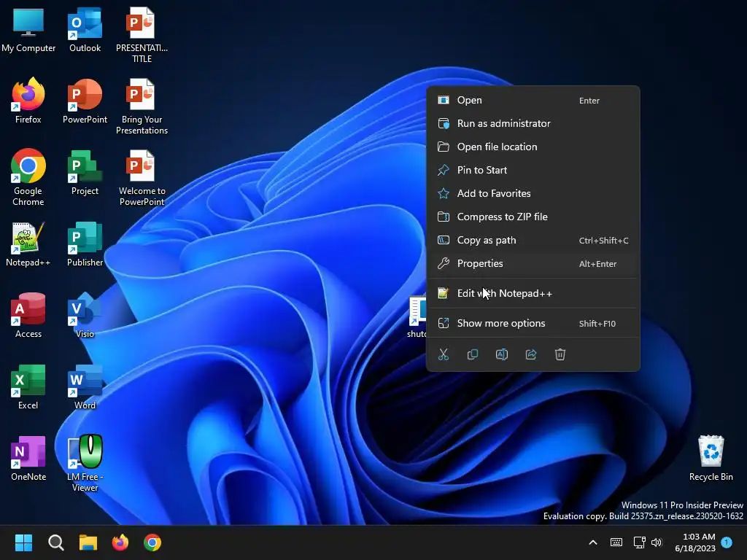Select the partially hidden shutdown desktop file

[417, 316]
